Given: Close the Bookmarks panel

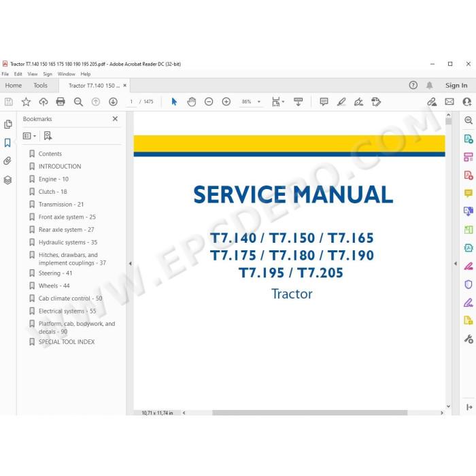Looking at the screenshot, I should (115, 119).
